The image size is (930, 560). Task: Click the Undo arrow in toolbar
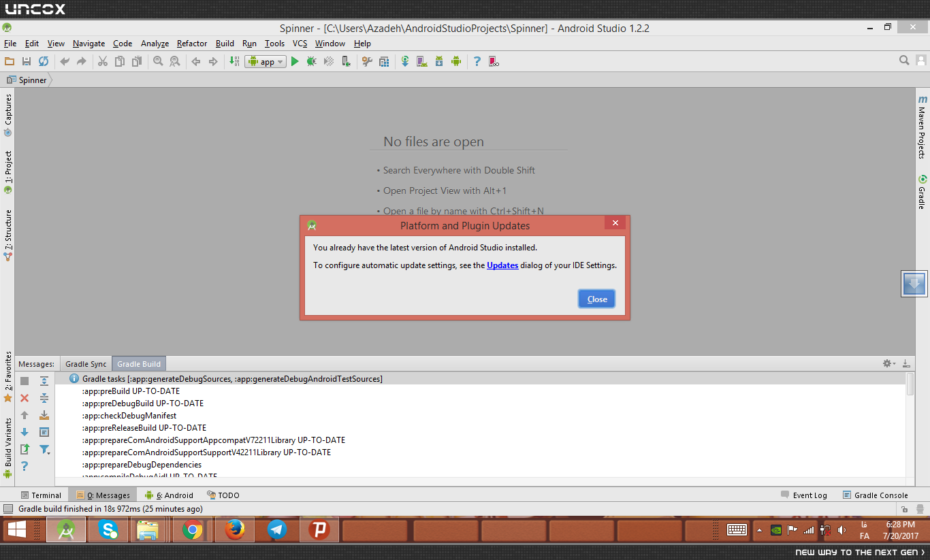pyautogui.click(x=65, y=61)
